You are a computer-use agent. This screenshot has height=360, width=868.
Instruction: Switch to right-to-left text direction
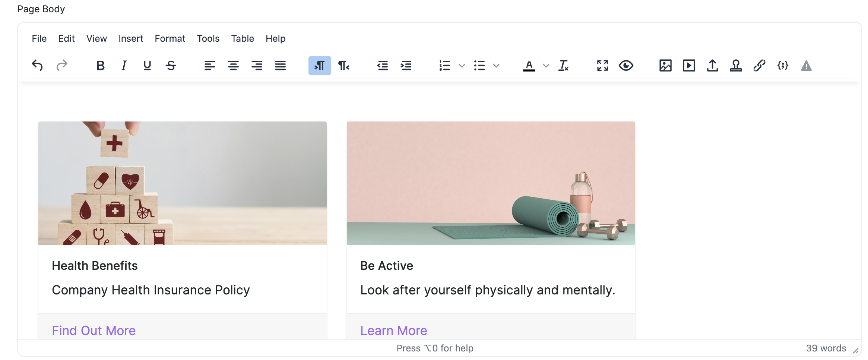[343, 66]
